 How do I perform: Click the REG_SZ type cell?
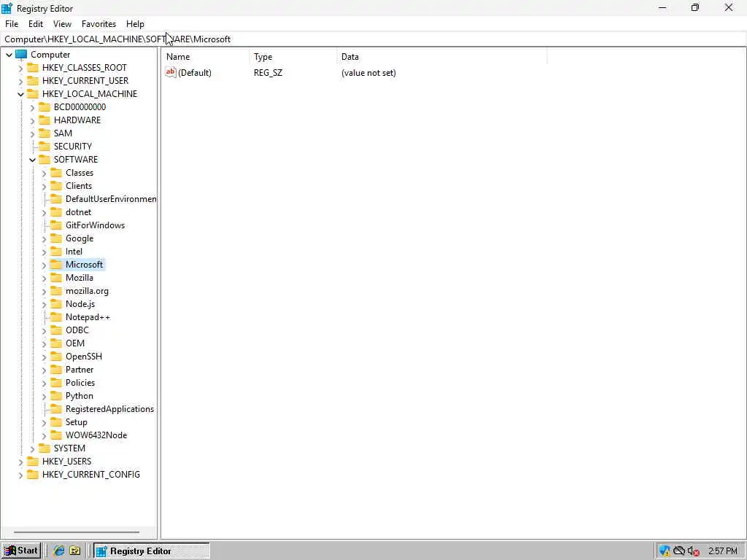268,73
